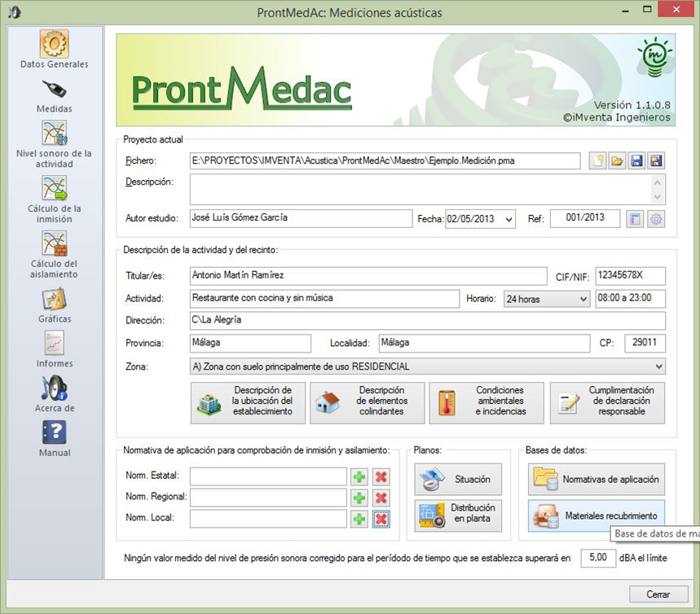
Task: Open the Situación plan
Action: [x=458, y=480]
